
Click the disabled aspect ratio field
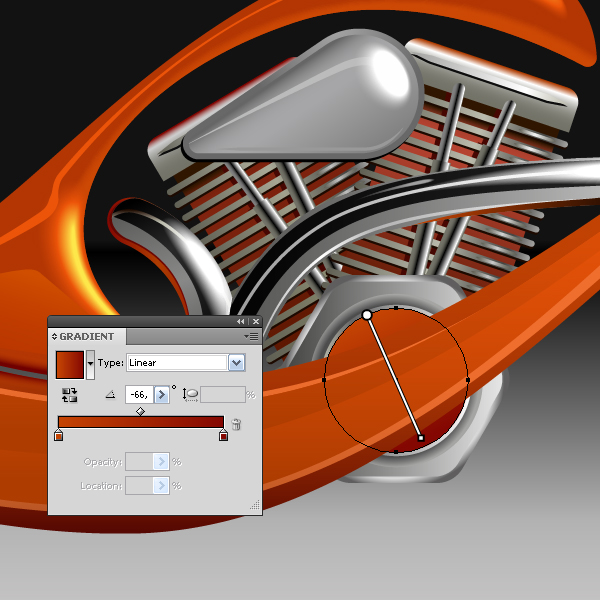pos(223,395)
